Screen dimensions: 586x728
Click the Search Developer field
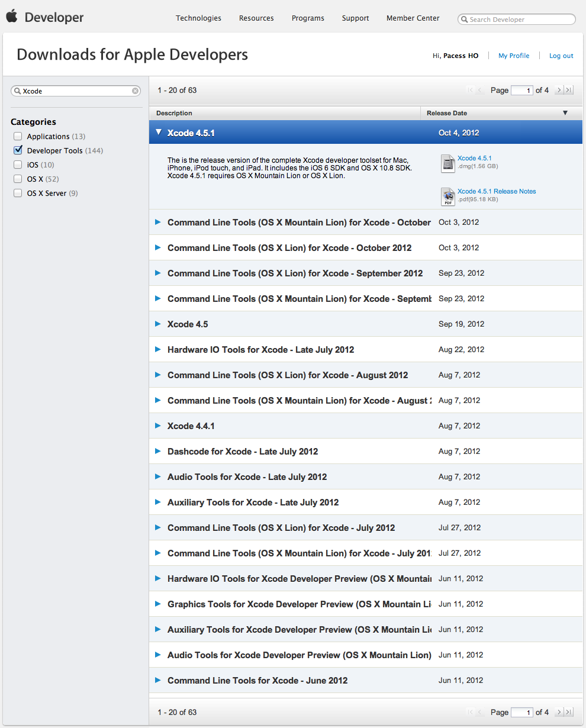click(517, 20)
